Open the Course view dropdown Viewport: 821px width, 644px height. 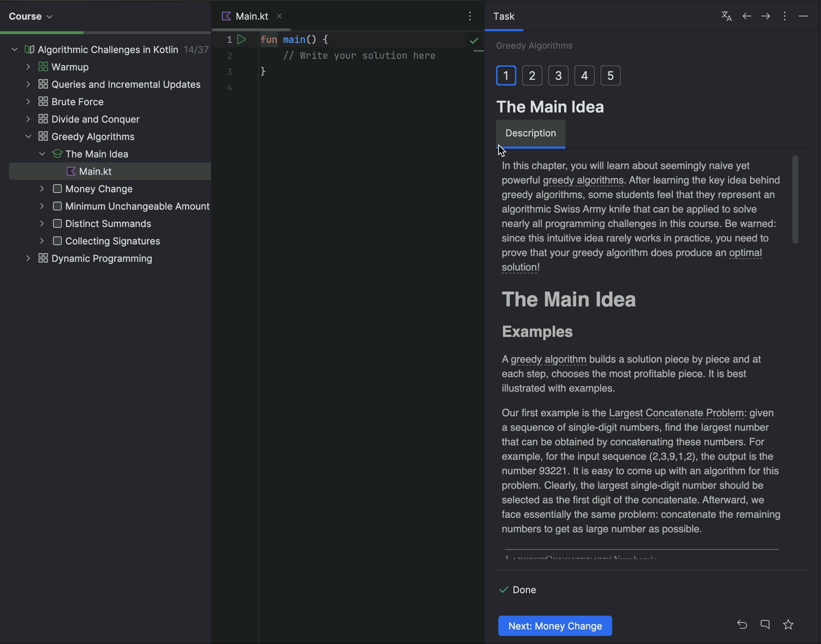(31, 16)
